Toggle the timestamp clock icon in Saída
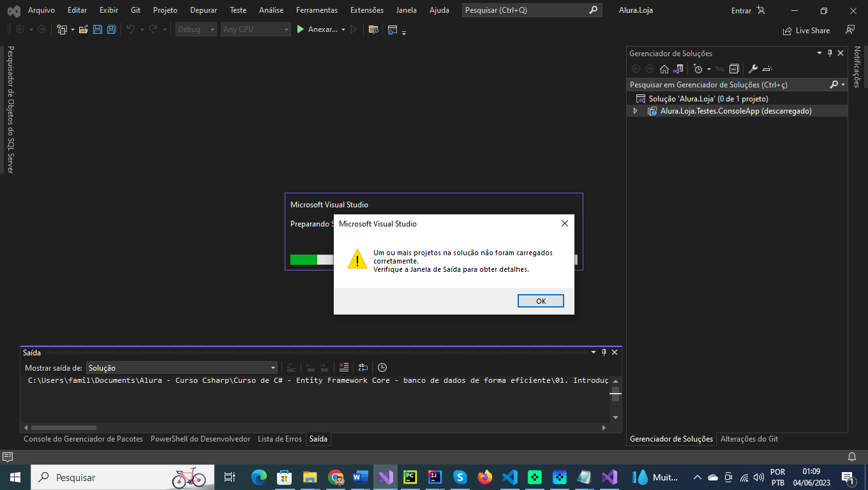 click(382, 367)
